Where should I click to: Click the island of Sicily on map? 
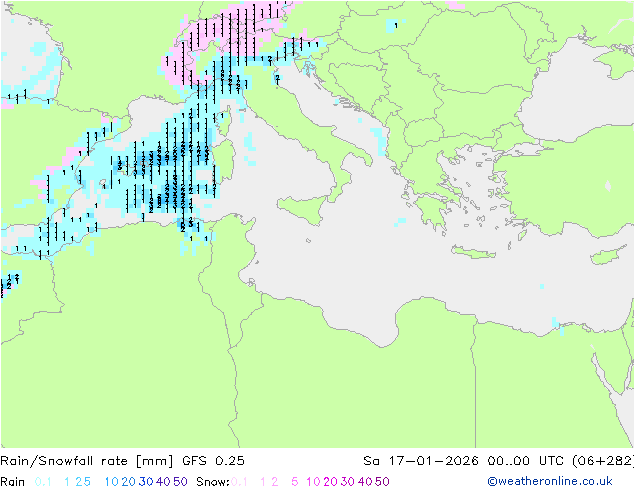pyautogui.click(x=304, y=209)
